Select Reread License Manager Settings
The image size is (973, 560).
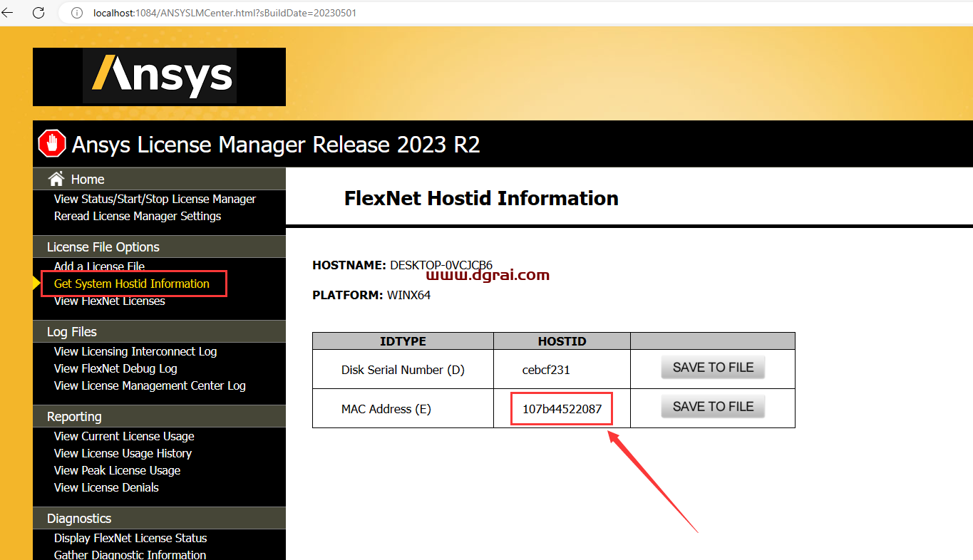[x=138, y=216]
